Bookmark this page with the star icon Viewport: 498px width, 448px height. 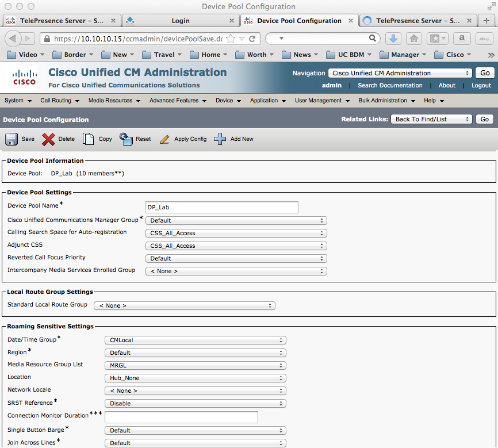tap(231, 39)
